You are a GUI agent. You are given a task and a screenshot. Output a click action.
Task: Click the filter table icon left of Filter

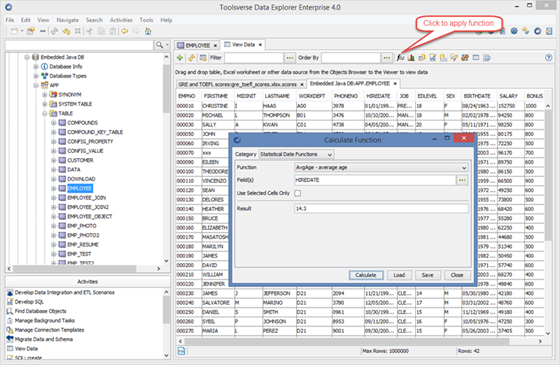(x=203, y=58)
